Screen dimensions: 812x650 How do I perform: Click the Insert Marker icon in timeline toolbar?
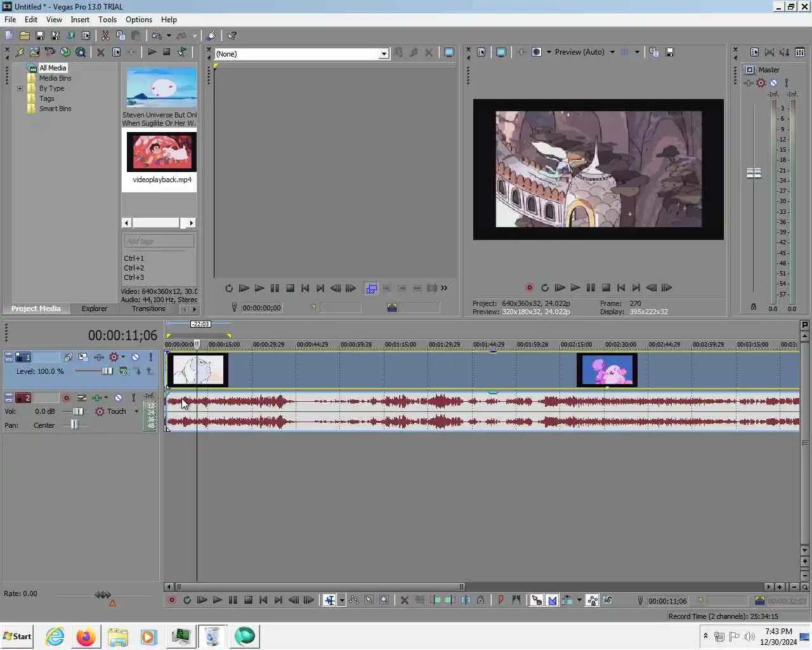tap(501, 600)
